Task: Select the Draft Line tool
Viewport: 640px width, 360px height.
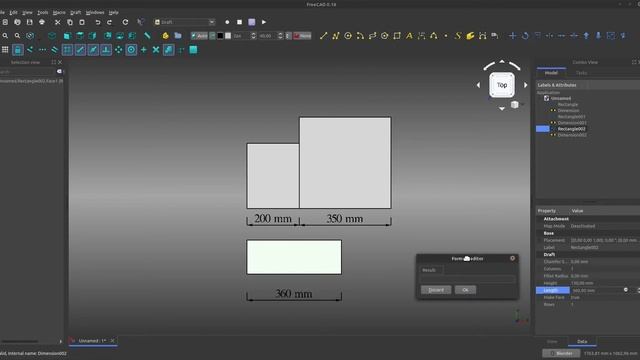Action: (323, 36)
